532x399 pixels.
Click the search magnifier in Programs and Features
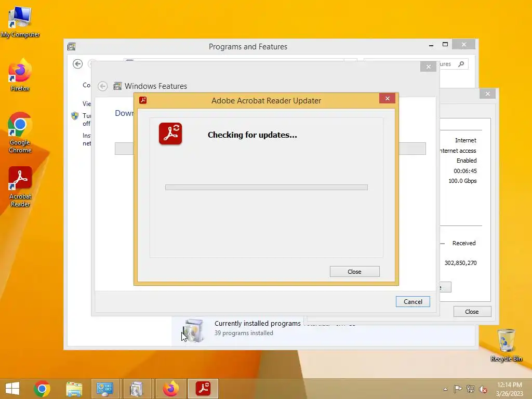(x=461, y=64)
